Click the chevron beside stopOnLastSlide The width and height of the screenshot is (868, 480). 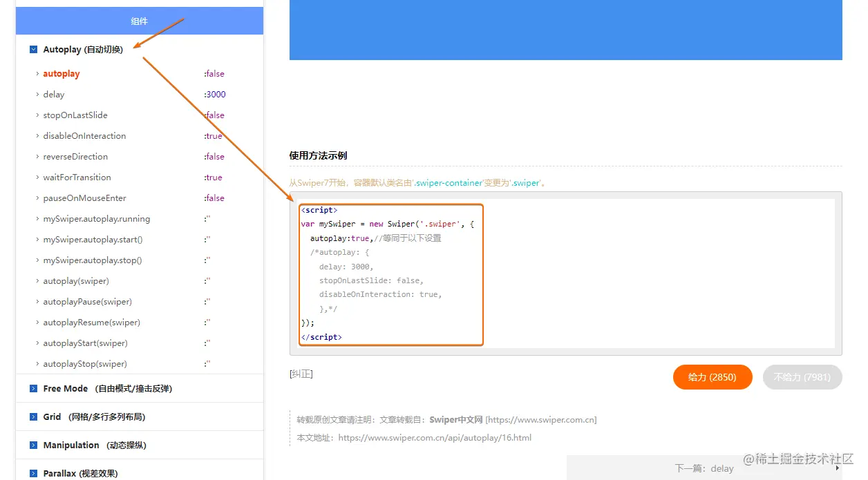click(x=37, y=115)
